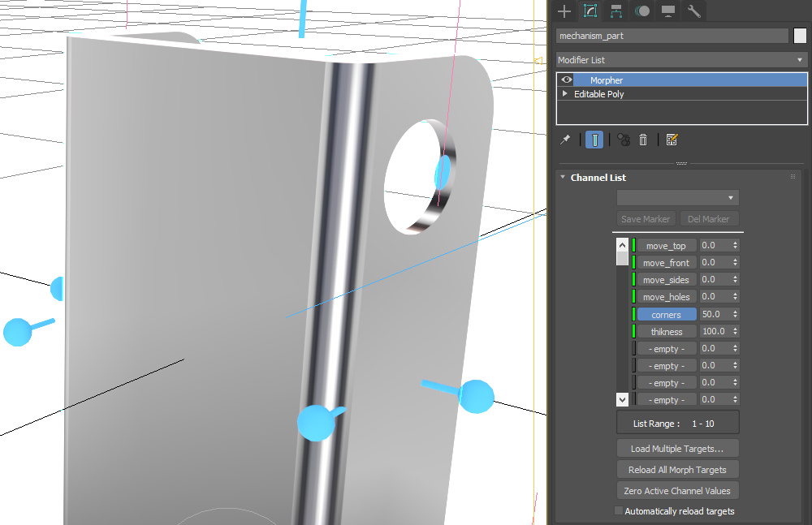Image resolution: width=812 pixels, height=525 pixels.
Task: Click the rollout drag handle dots icon
Action: click(x=793, y=177)
